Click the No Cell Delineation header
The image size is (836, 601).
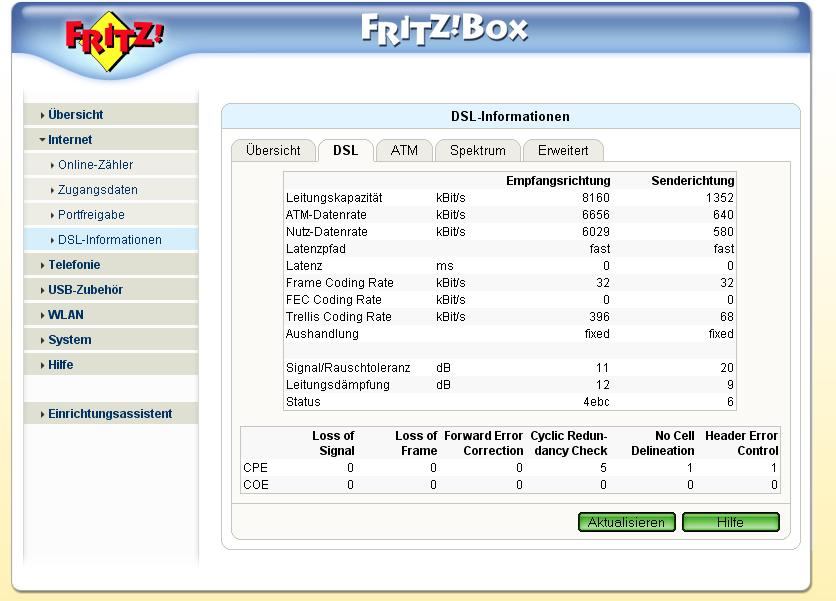coord(663,443)
